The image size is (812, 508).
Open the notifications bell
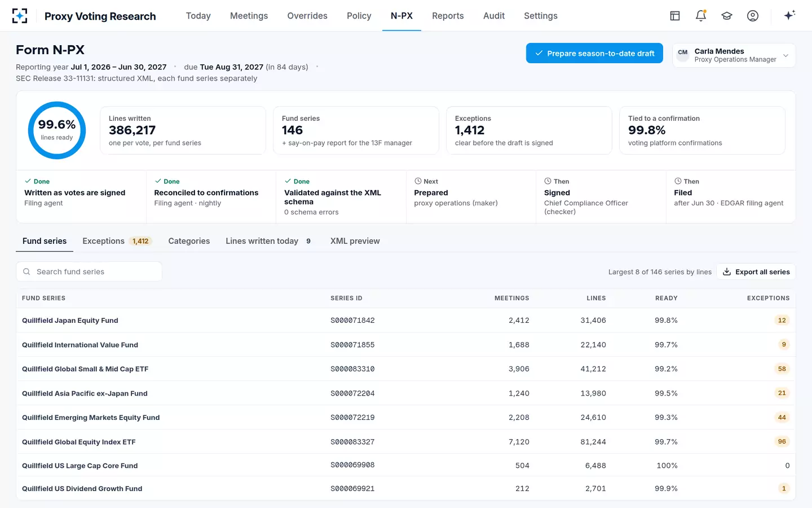701,16
